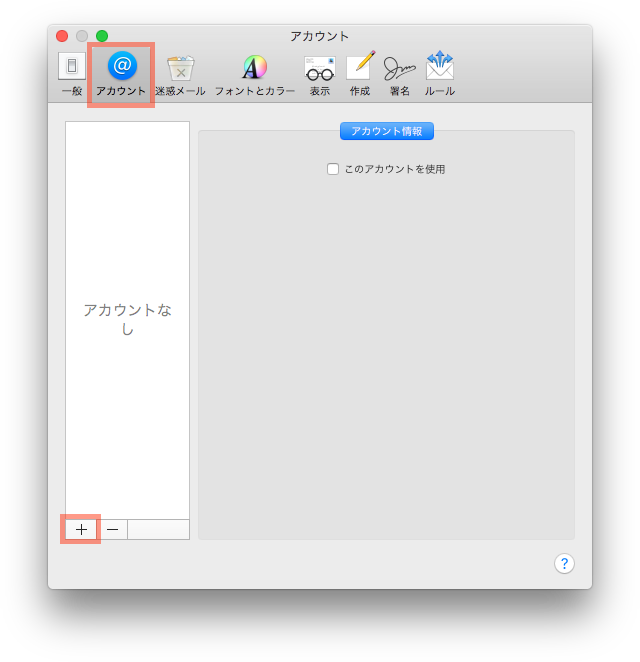Screen dimensions: 640x662
Task: Select the アカウント (Accounts) toolbar icon
Action: coord(122,74)
